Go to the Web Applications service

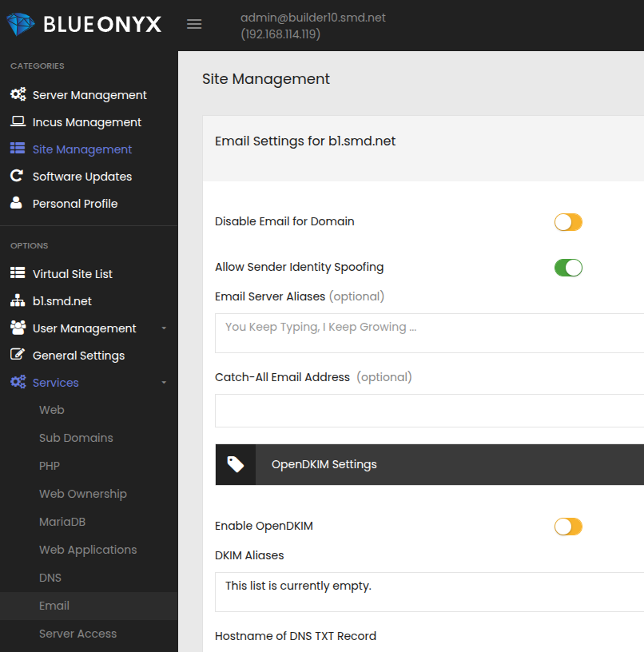pos(88,550)
